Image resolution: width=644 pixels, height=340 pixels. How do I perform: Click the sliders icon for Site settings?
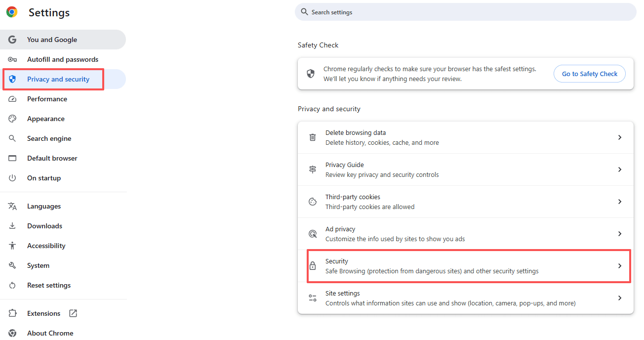(313, 298)
